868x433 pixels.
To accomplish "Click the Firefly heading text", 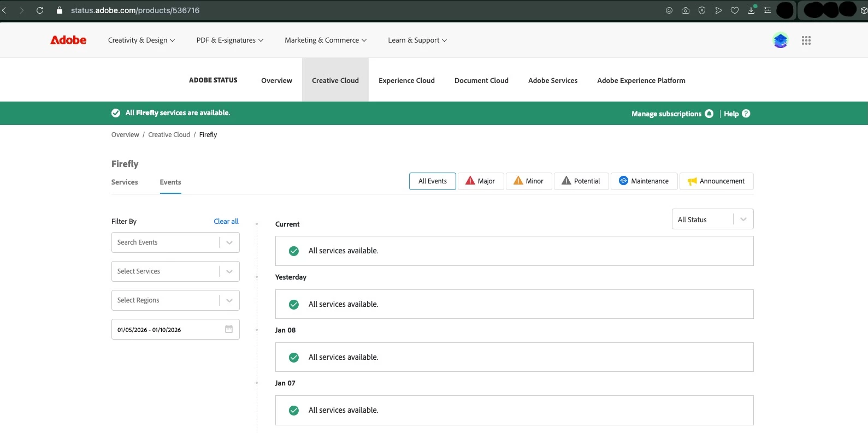I will 125,164.
